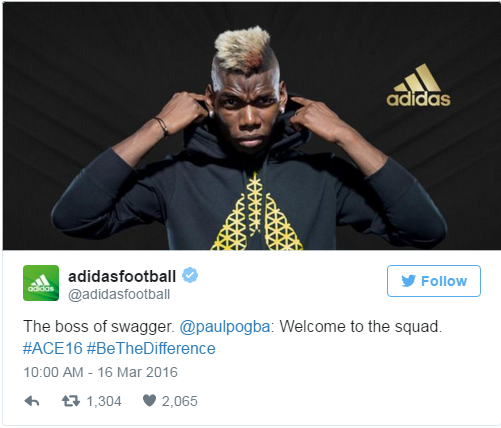Click the gold adidas logo in photo
Image resolution: width=501 pixels, height=428 pixels.
tap(419, 85)
